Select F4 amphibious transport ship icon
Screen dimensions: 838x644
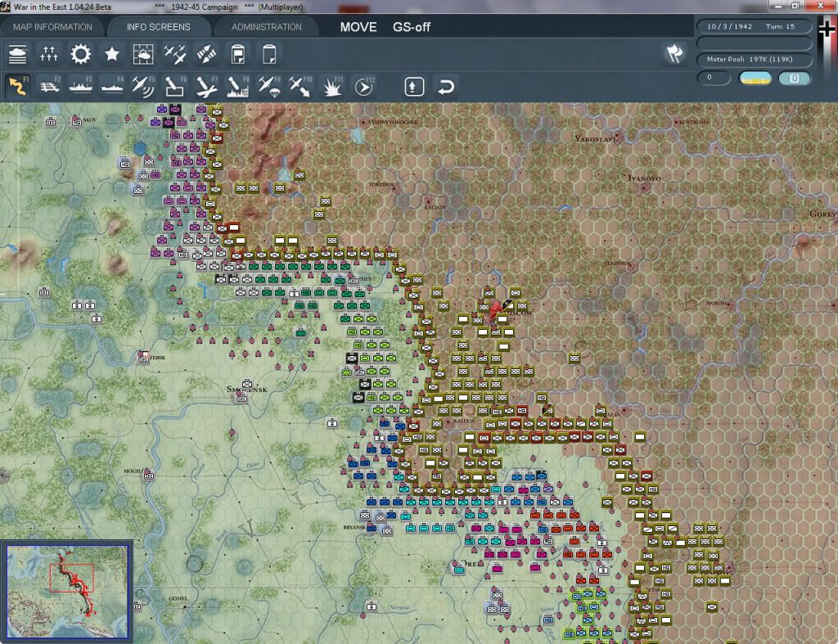click(x=112, y=87)
